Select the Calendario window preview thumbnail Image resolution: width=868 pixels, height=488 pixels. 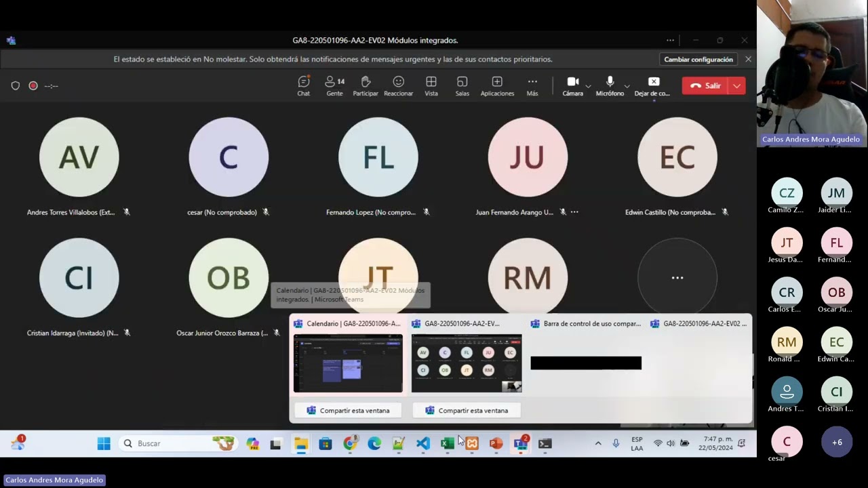[x=348, y=363]
